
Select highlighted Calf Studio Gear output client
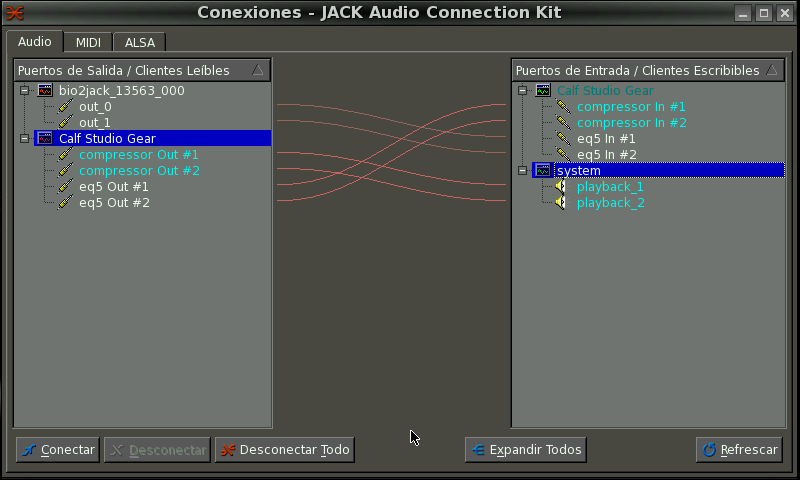pos(153,138)
